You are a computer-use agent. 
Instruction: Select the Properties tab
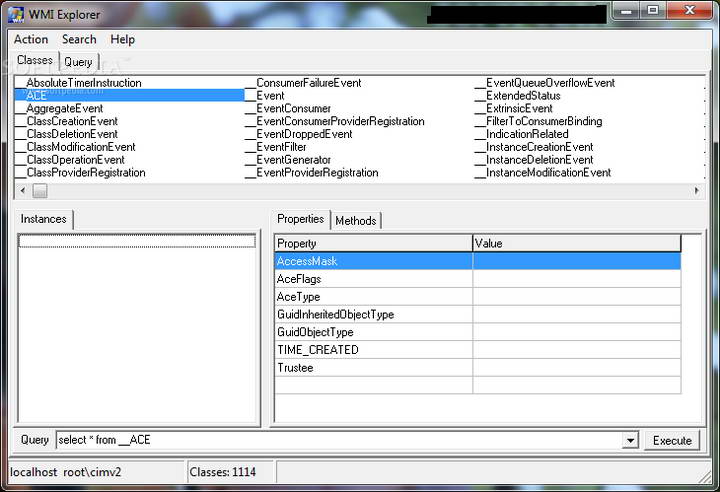click(300, 219)
